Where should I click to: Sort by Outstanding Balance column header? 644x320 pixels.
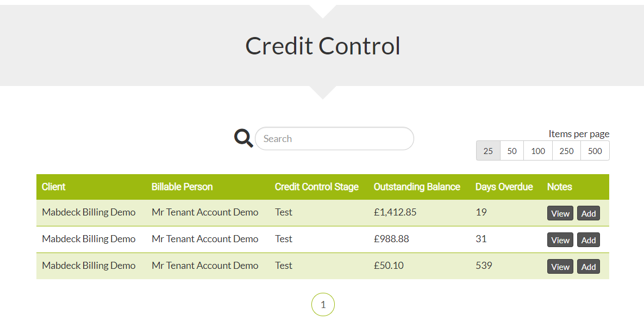coord(417,187)
